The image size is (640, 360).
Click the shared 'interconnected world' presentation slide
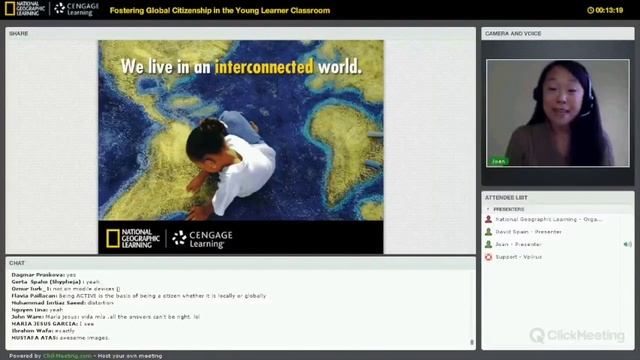pos(241,147)
